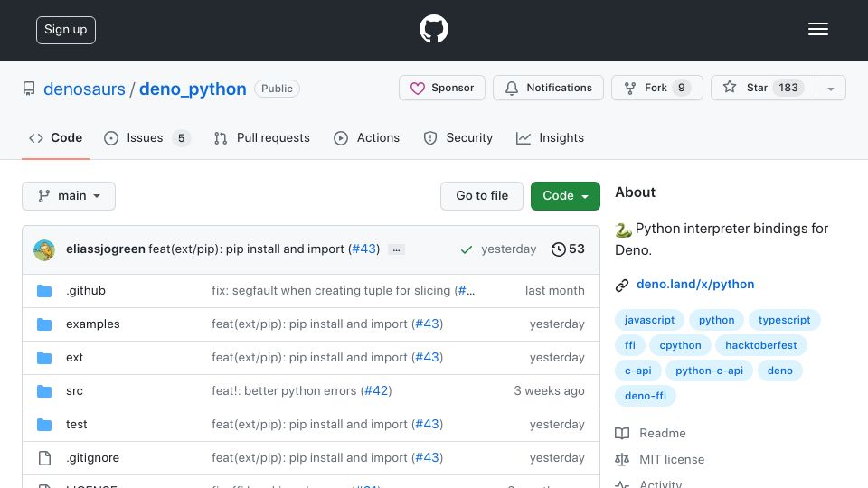Click the c-api topic tag
The width and height of the screenshot is (868, 488).
coord(637,371)
